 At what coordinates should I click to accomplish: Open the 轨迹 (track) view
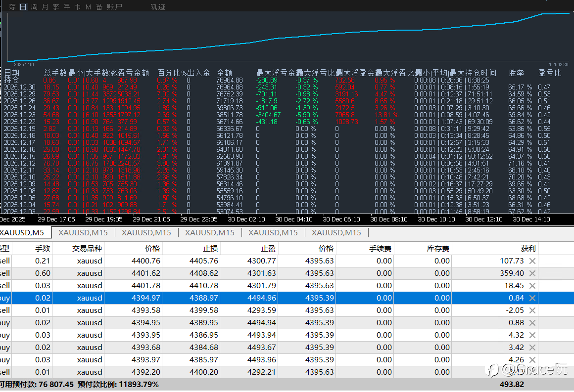158,7
